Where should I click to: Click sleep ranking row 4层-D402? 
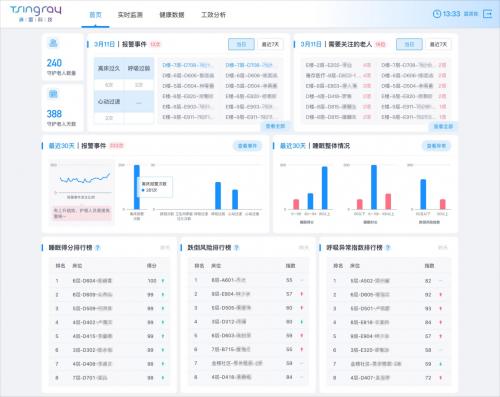[x=109, y=322]
